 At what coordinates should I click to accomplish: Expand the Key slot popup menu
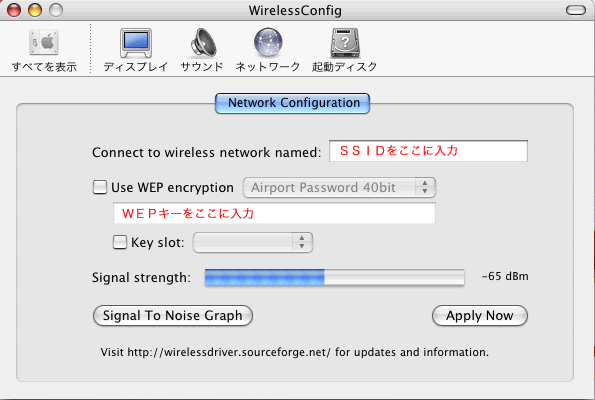(x=253, y=243)
